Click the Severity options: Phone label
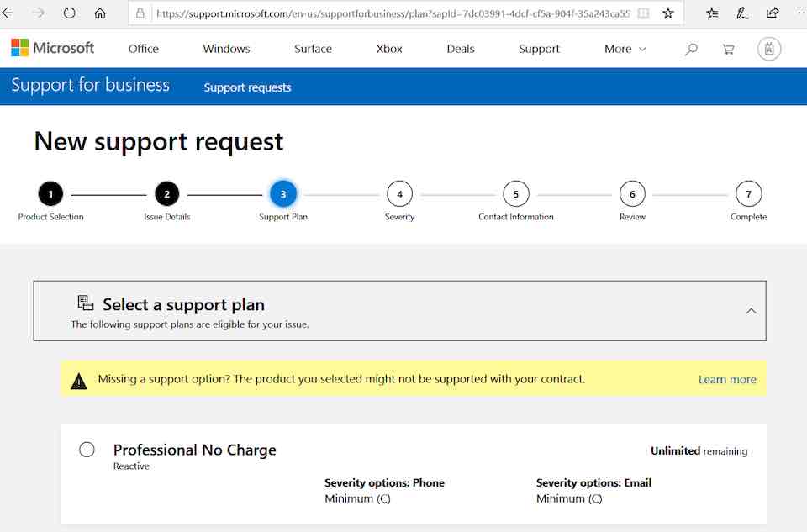This screenshot has width=807, height=532. point(384,482)
